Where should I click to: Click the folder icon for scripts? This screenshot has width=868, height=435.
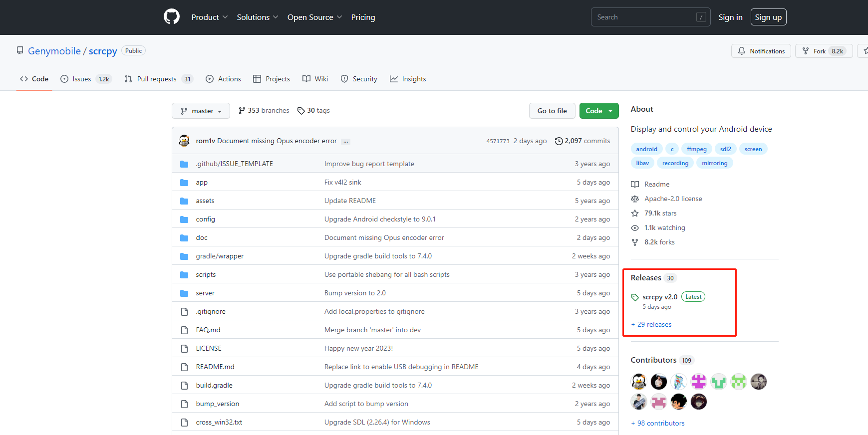point(184,275)
